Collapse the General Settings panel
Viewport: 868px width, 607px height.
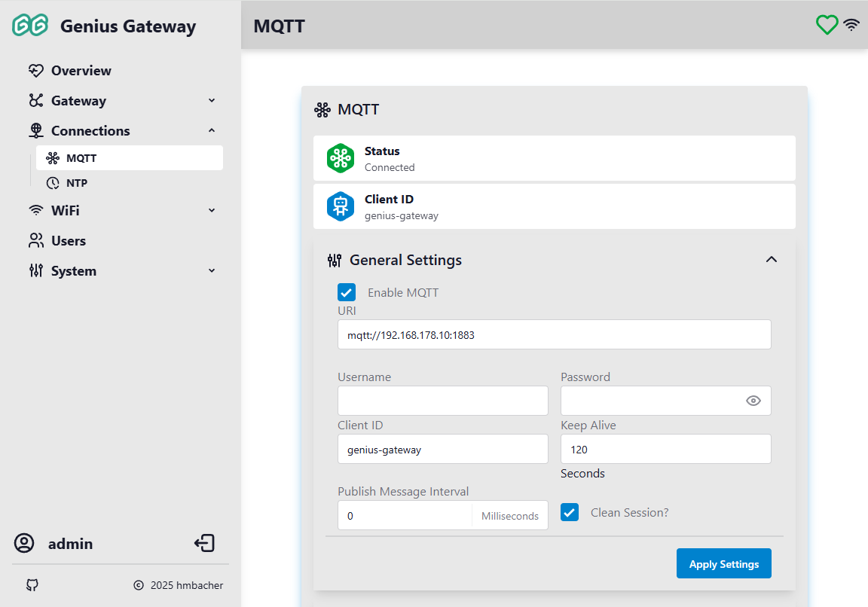(x=771, y=260)
